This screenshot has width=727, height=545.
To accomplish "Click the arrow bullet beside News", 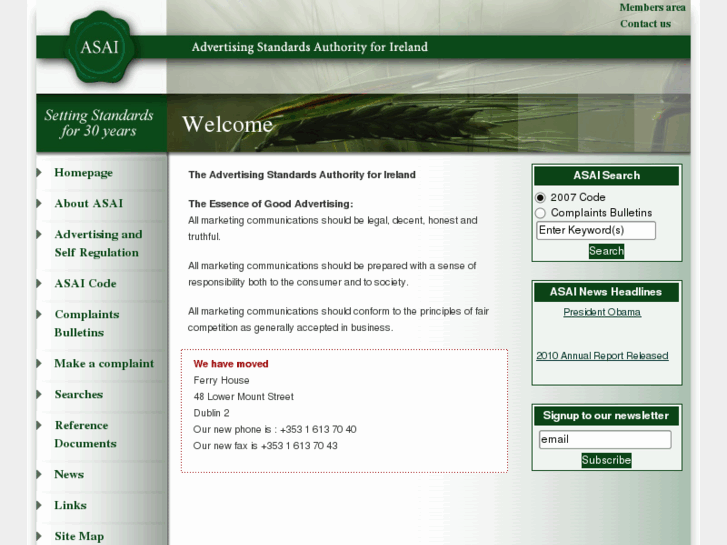I will 39,474.
